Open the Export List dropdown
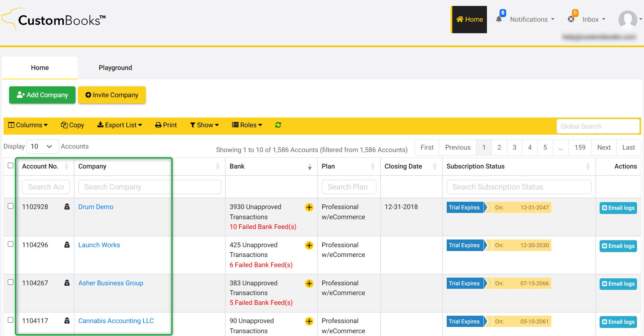The width and height of the screenshot is (644, 336). coord(120,125)
